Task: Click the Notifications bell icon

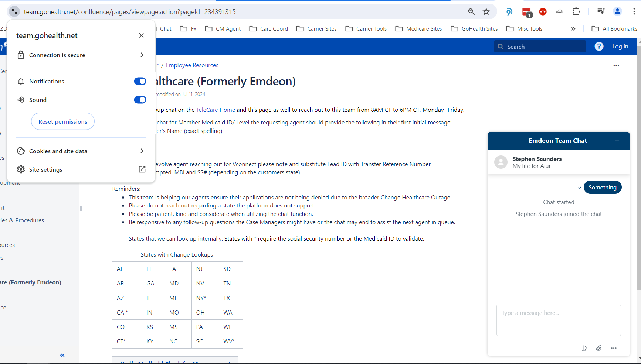Action: point(21,81)
